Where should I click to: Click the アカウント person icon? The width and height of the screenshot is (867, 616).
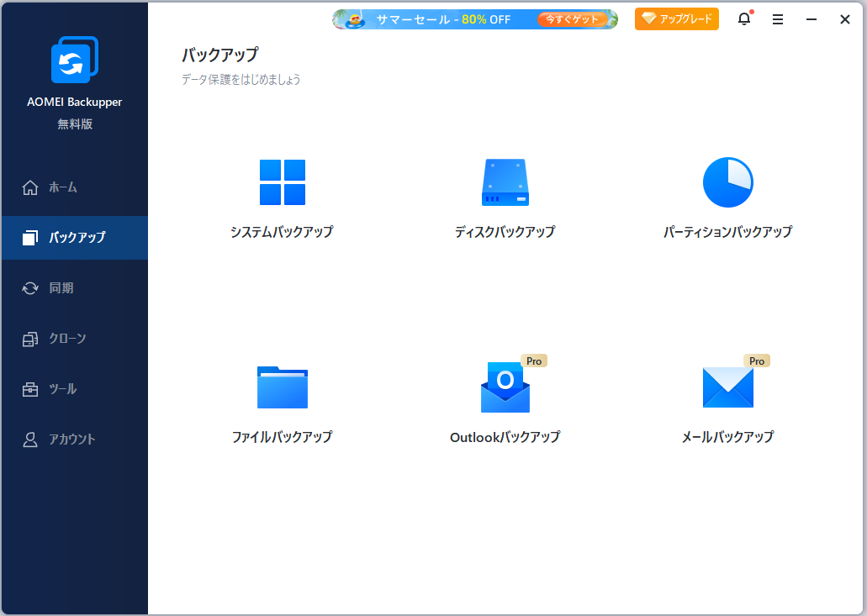point(30,440)
